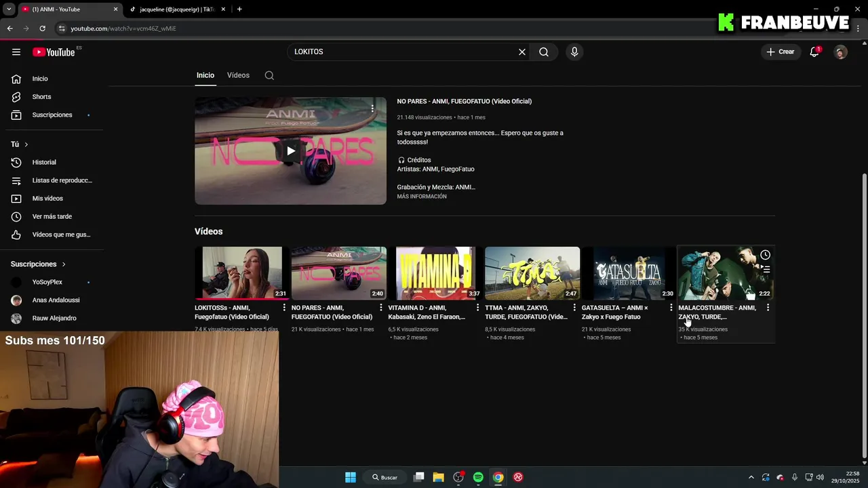Image resolution: width=868 pixels, height=488 pixels.
Task: Open more options for LOKITOSSs video
Action: pyautogui.click(x=284, y=308)
